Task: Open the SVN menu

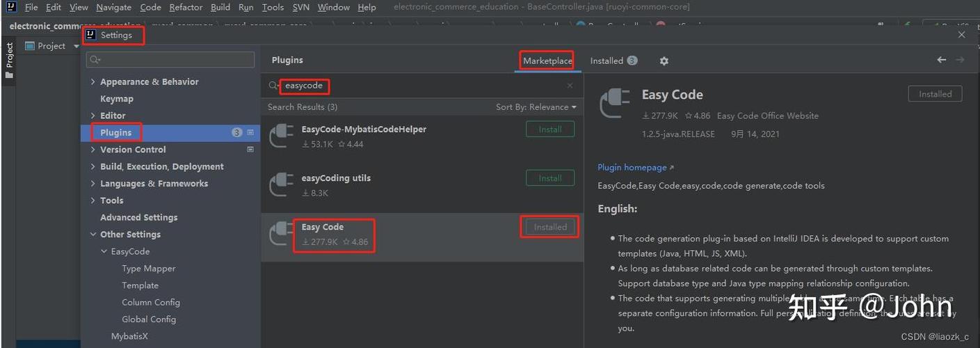Action: coord(301,7)
